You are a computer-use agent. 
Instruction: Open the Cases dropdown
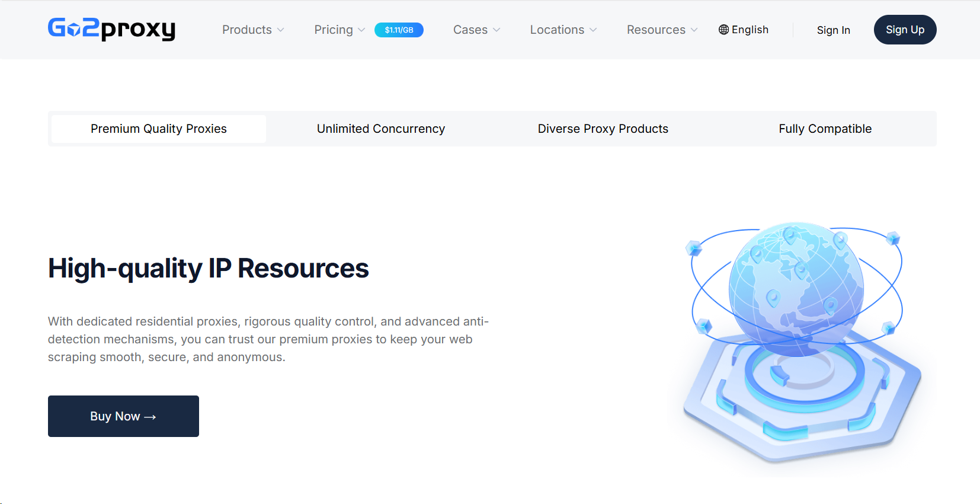click(476, 30)
